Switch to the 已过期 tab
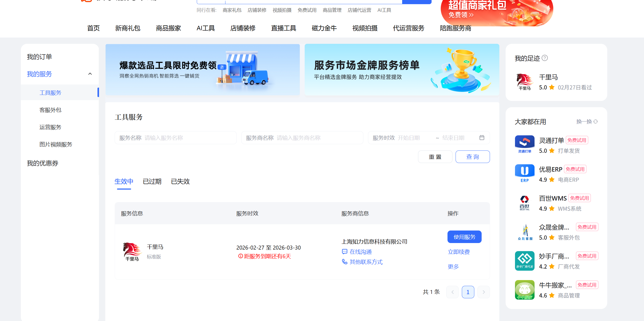 tap(152, 181)
